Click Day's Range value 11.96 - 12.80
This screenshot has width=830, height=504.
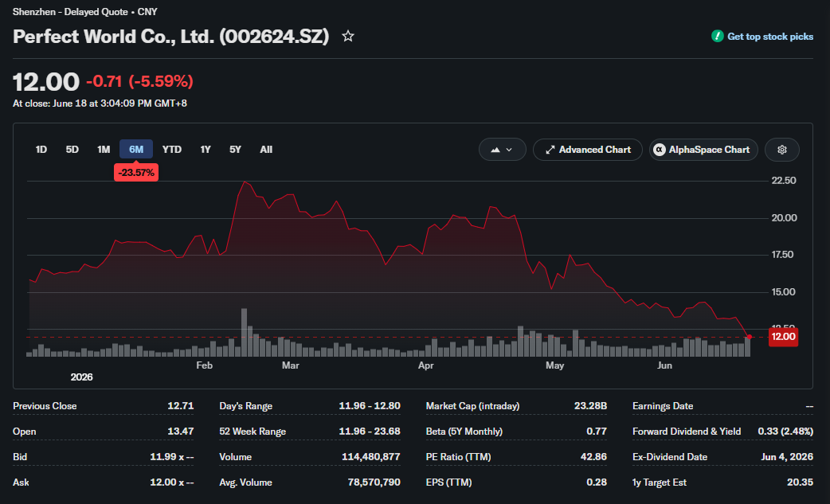[x=370, y=406]
